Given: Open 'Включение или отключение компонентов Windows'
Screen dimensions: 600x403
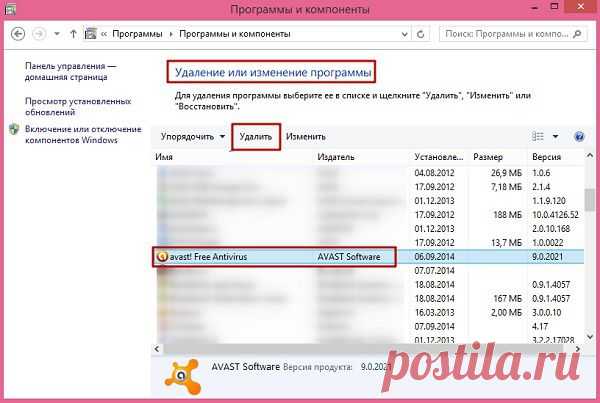Looking at the screenshot, I should 83,134.
